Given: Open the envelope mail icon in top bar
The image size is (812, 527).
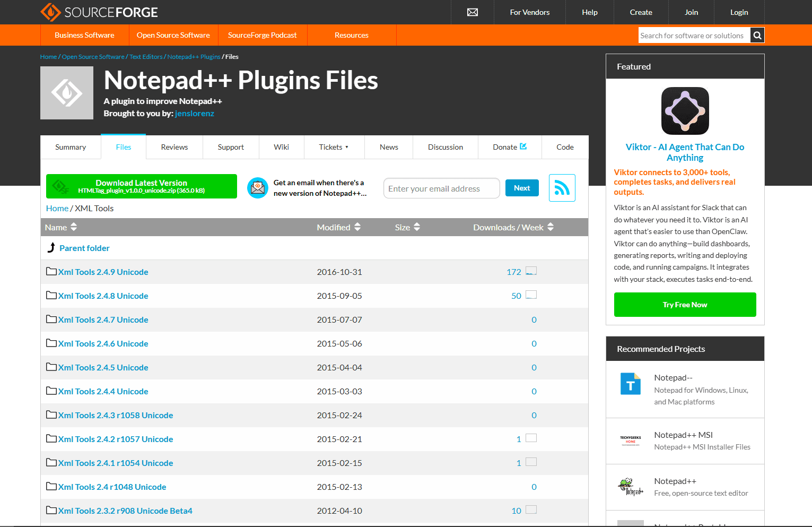Looking at the screenshot, I should point(472,12).
